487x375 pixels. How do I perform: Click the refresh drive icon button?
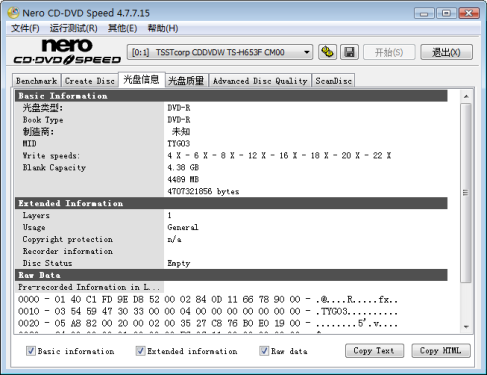click(327, 52)
